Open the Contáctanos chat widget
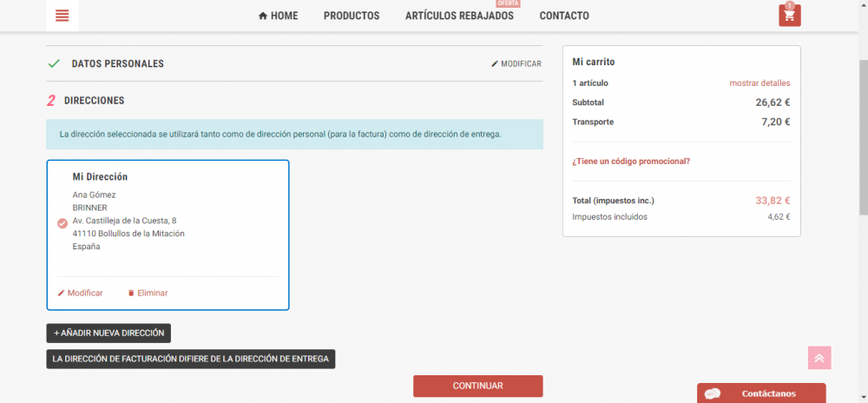Viewport: 868px width, 403px height. coord(761,393)
